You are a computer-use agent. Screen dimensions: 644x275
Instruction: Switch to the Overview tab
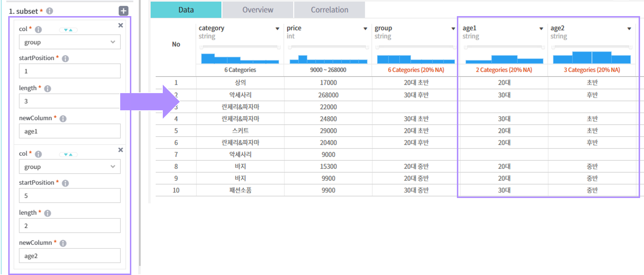258,10
